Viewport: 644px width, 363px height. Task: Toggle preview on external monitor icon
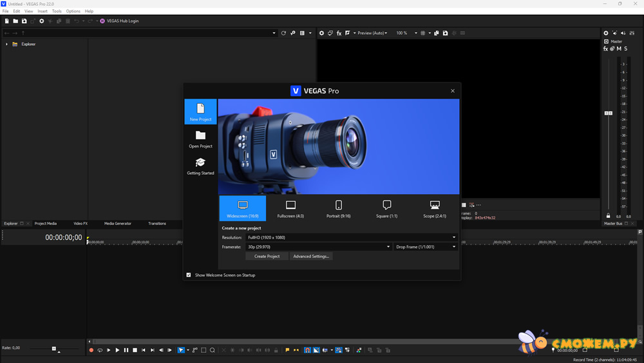[330, 33]
